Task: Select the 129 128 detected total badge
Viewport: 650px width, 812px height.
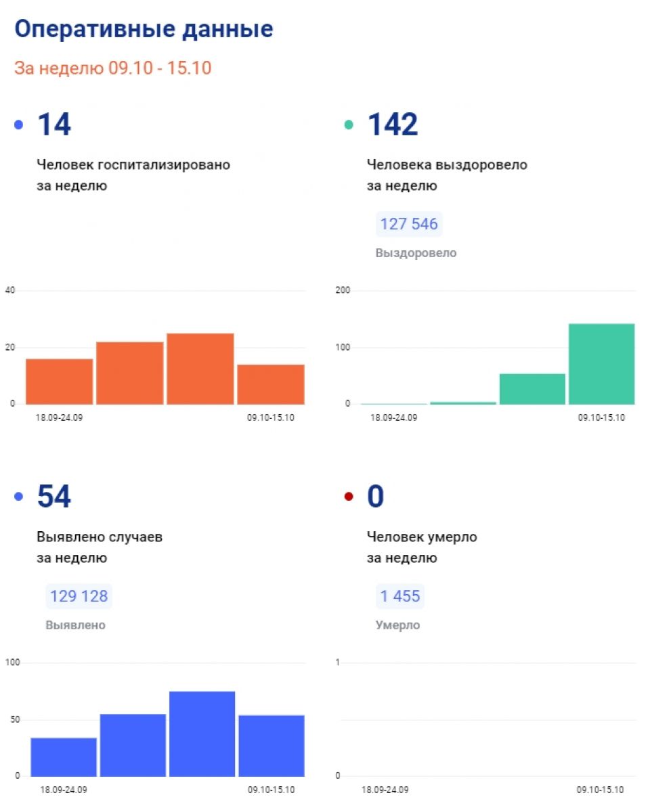Action: [x=79, y=596]
